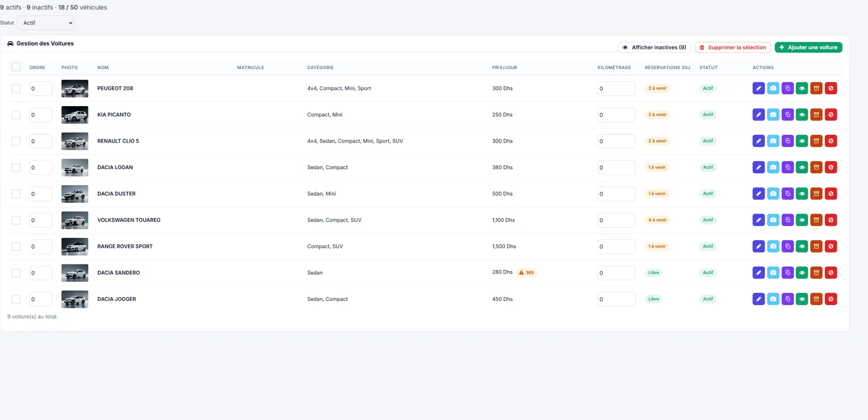Image resolution: width=868 pixels, height=420 pixels.
Task: Click the purple copy icon for DACIA DUSTER
Action: (788, 193)
